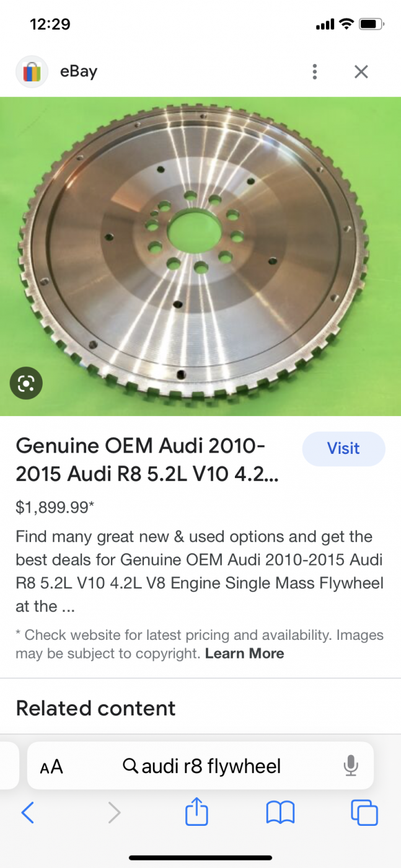Tap the microphone voice search icon
Screen dimensions: 401x868
point(351,766)
